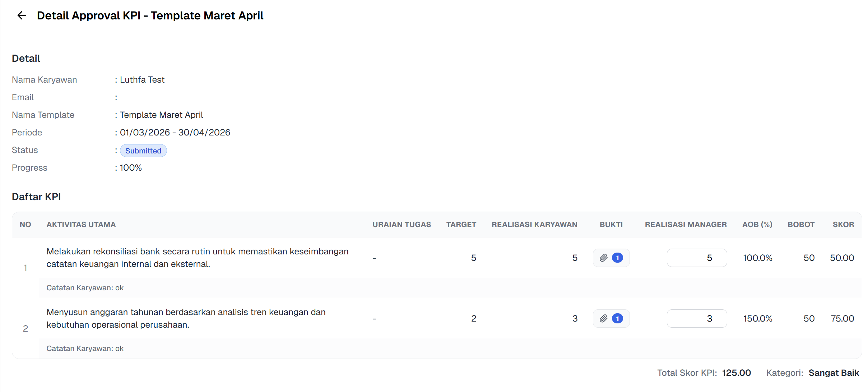The image size is (868, 392).
Task: Edit the Realisasi Manager field showing 5
Action: (696, 258)
